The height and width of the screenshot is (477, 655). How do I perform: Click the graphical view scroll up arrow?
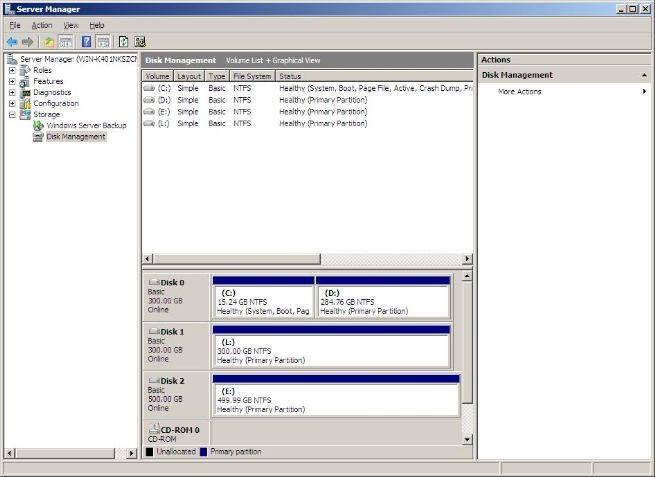pos(467,276)
